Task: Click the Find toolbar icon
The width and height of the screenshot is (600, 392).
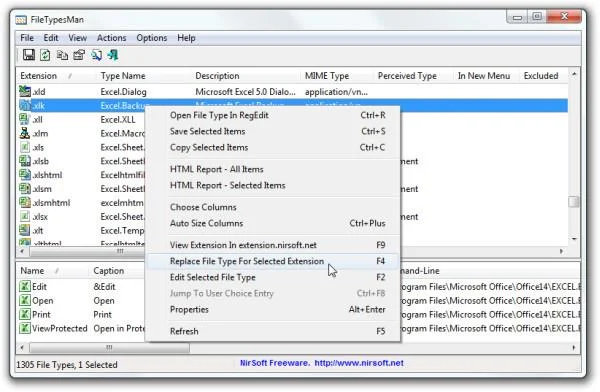Action: [96, 55]
